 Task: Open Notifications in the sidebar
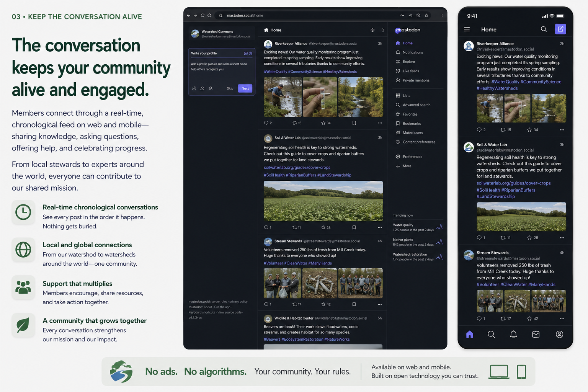pos(409,52)
